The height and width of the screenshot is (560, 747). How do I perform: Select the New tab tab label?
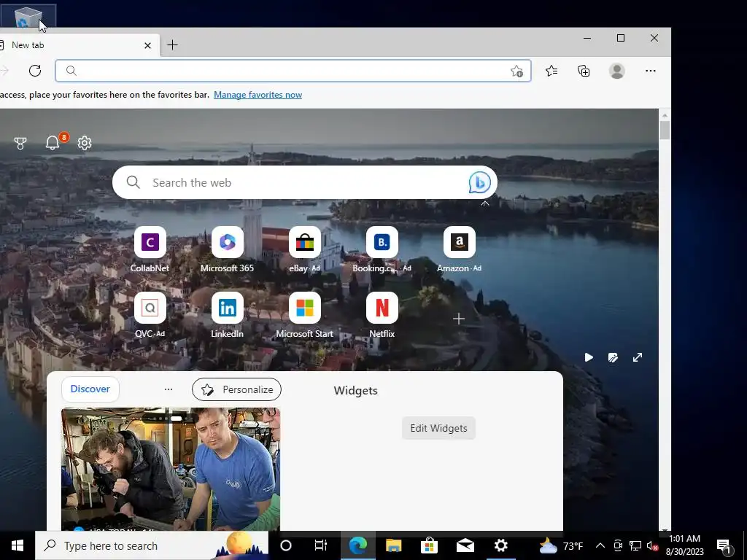pos(28,45)
